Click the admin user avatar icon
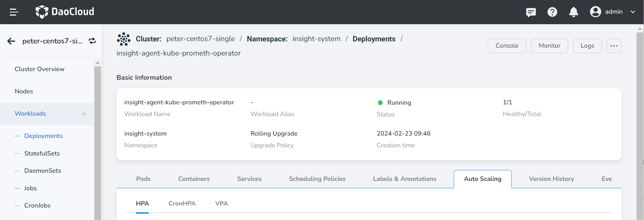The image size is (644, 220). [x=595, y=12]
